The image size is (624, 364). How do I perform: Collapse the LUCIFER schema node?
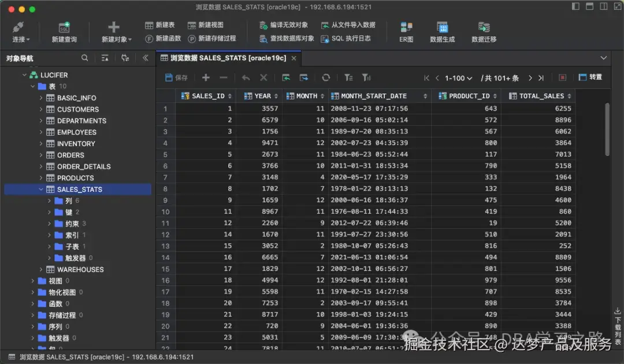click(24, 75)
